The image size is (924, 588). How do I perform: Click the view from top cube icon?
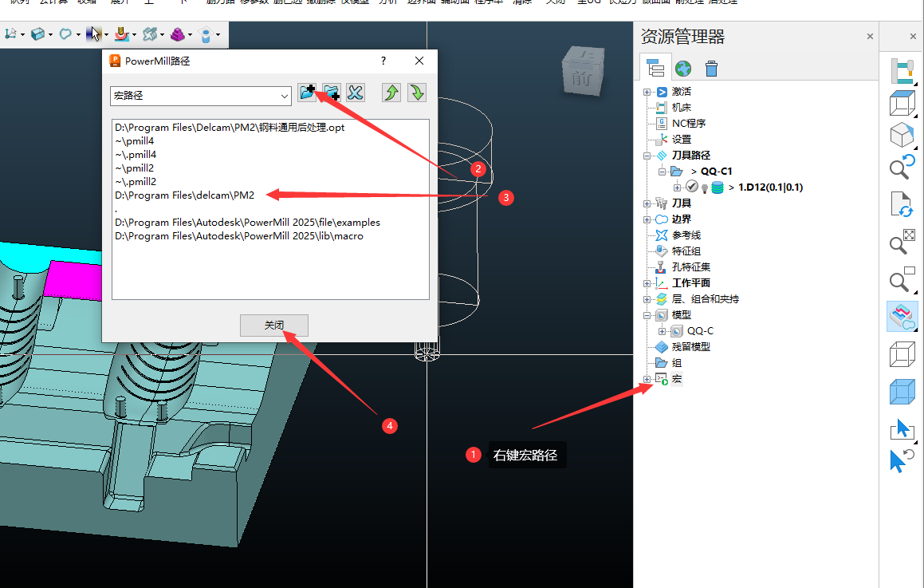902,104
